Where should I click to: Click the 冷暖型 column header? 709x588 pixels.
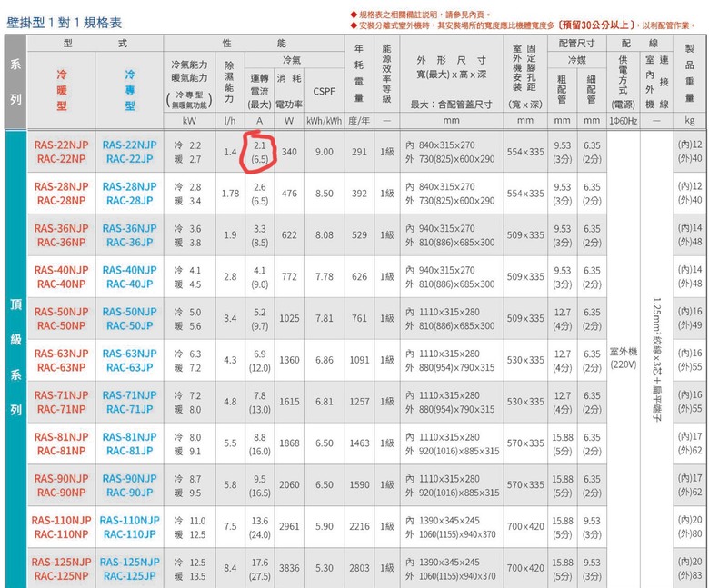[x=62, y=90]
